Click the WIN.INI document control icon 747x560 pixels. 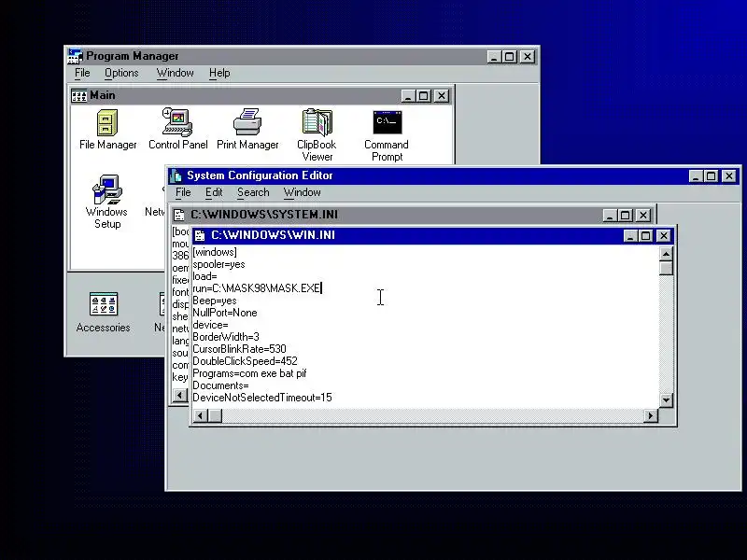click(x=200, y=236)
